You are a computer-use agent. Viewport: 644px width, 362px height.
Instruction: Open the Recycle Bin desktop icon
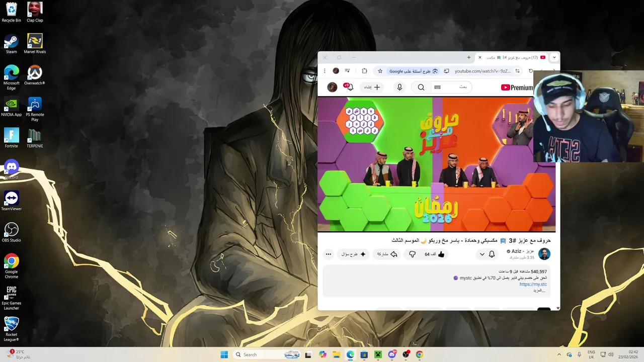[11, 13]
